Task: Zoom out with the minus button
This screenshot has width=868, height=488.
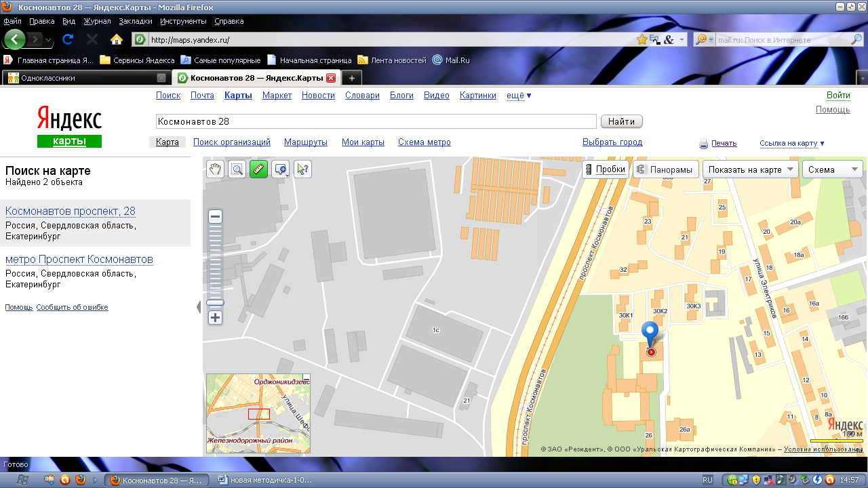Action: point(215,217)
